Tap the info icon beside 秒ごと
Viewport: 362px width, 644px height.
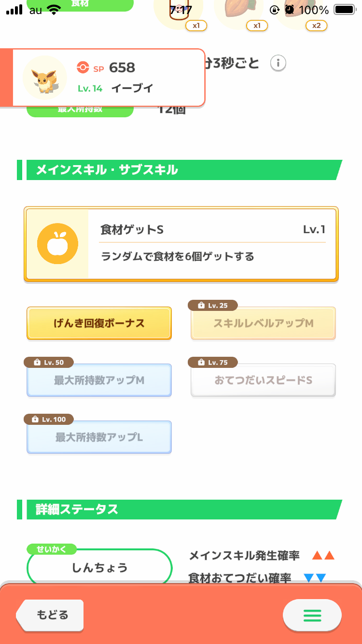278,63
